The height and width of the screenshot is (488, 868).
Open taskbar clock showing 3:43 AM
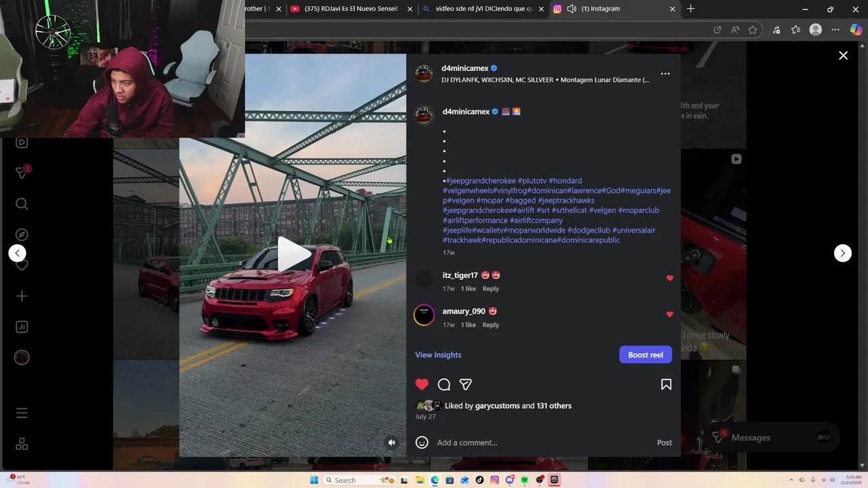(850, 480)
